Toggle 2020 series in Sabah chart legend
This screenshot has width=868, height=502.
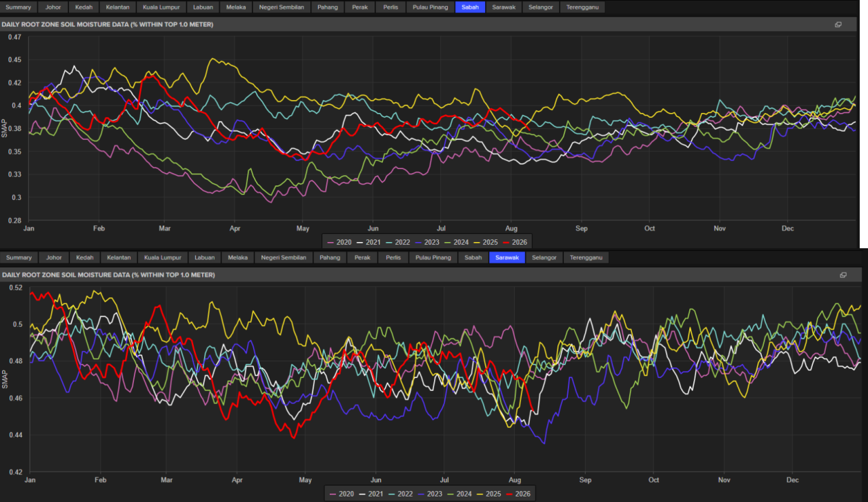coord(339,243)
